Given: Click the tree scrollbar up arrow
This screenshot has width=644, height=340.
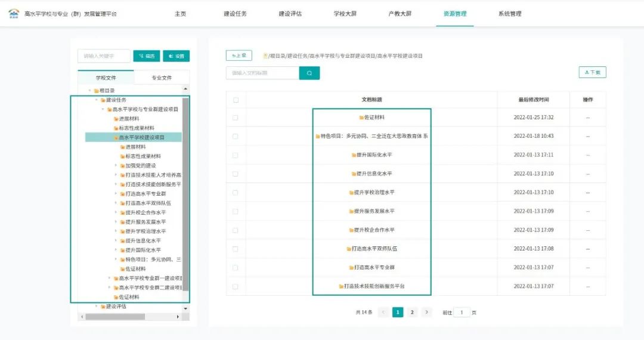Looking at the screenshot, I should tap(185, 89).
